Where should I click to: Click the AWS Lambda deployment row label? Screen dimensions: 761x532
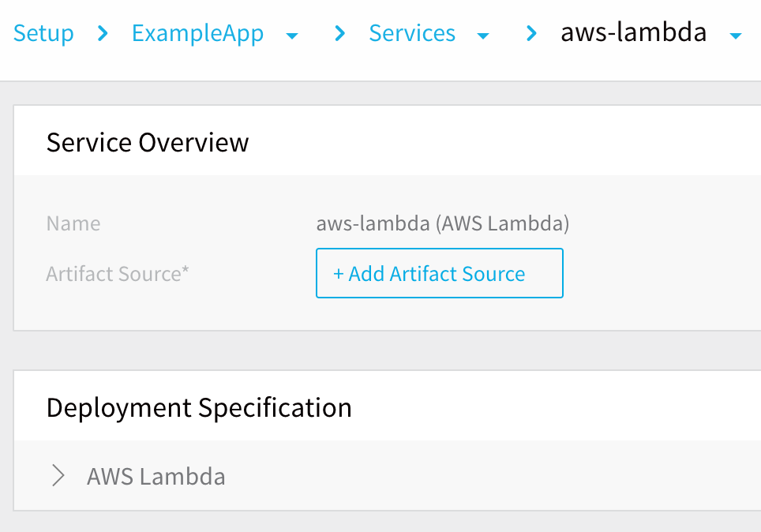tap(156, 477)
